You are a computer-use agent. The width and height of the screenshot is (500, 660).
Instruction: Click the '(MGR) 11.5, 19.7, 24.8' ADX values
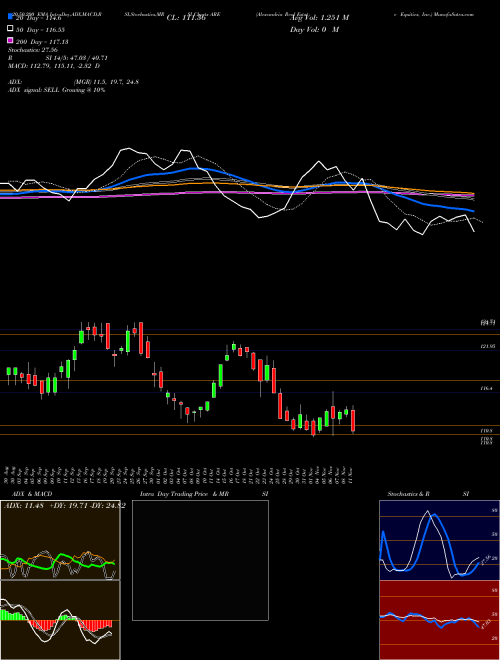[106, 82]
